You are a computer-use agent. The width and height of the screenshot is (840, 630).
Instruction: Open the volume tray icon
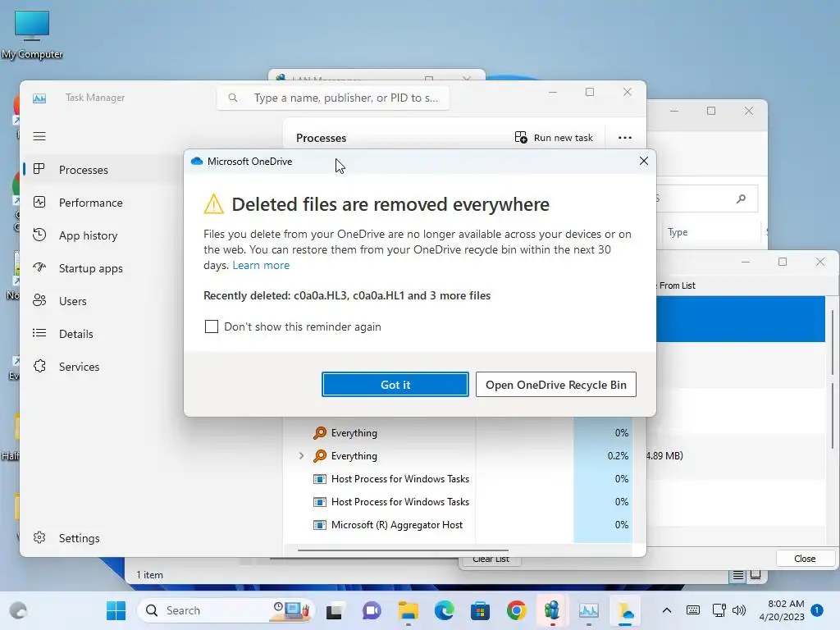[739, 610]
